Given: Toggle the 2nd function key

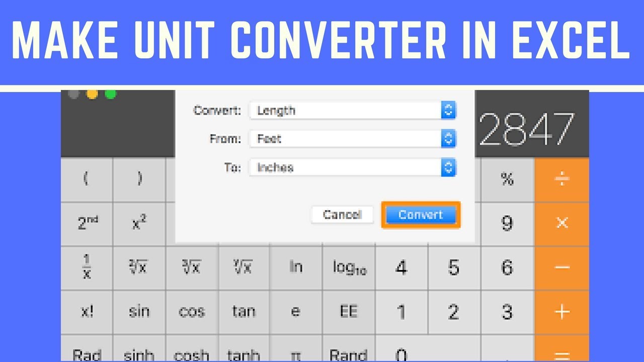Looking at the screenshot, I should coord(87,224).
